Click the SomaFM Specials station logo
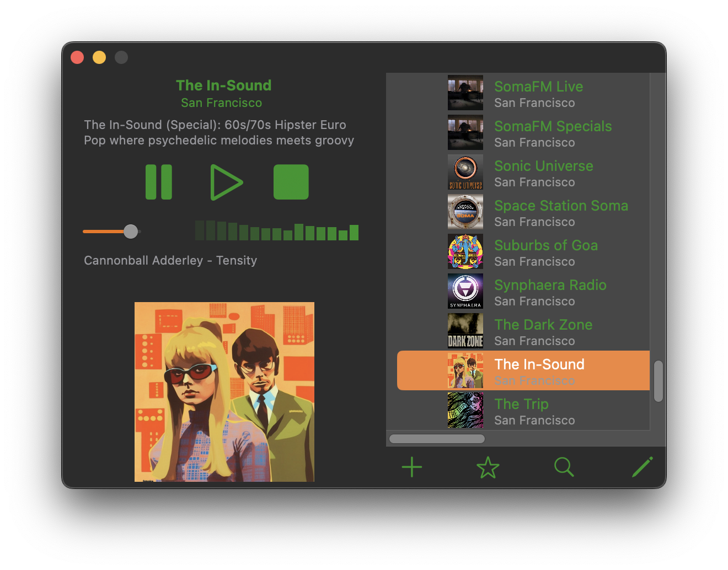Image resolution: width=728 pixels, height=570 pixels. tap(465, 132)
